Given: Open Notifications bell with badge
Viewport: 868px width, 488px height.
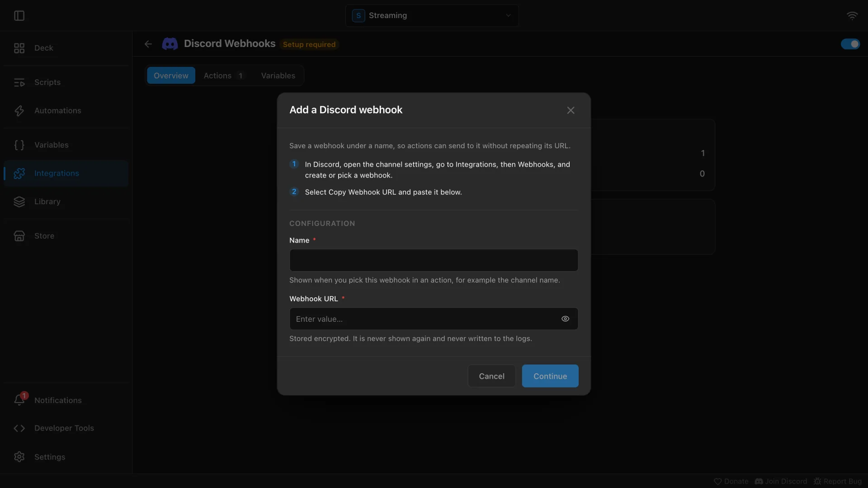Looking at the screenshot, I should (66, 400).
